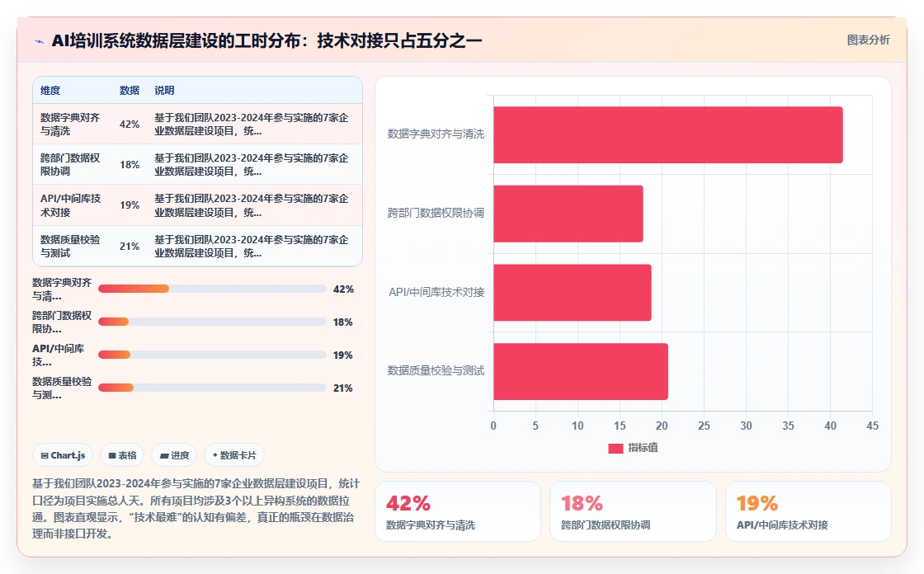
Task: Click the 维度 column header
Action: coord(50,90)
